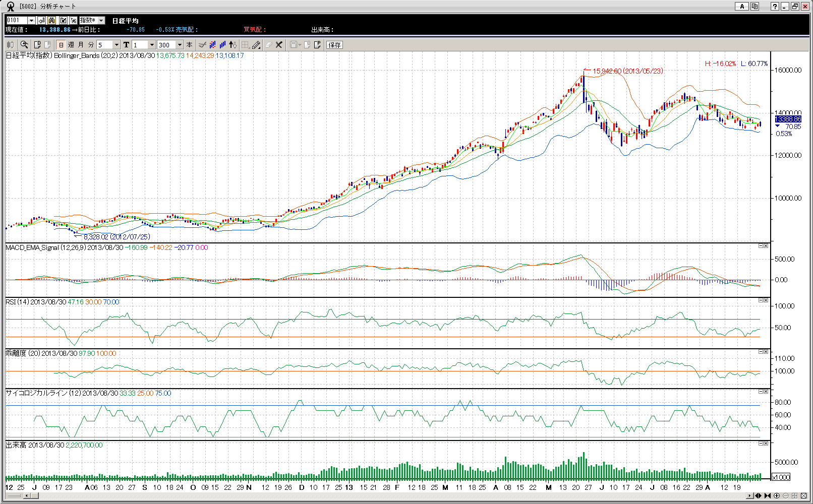The width and height of the screenshot is (813, 504).
Task: Click the A font size button
Action: coord(741,6)
